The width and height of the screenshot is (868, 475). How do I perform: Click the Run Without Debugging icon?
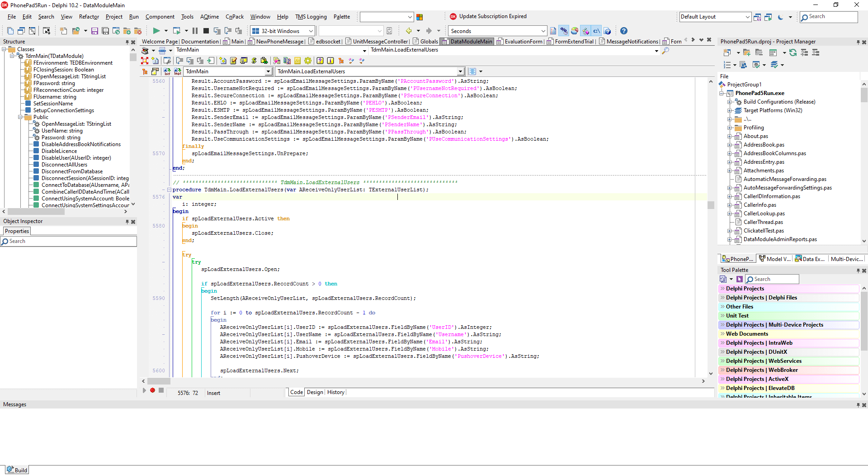tap(177, 31)
